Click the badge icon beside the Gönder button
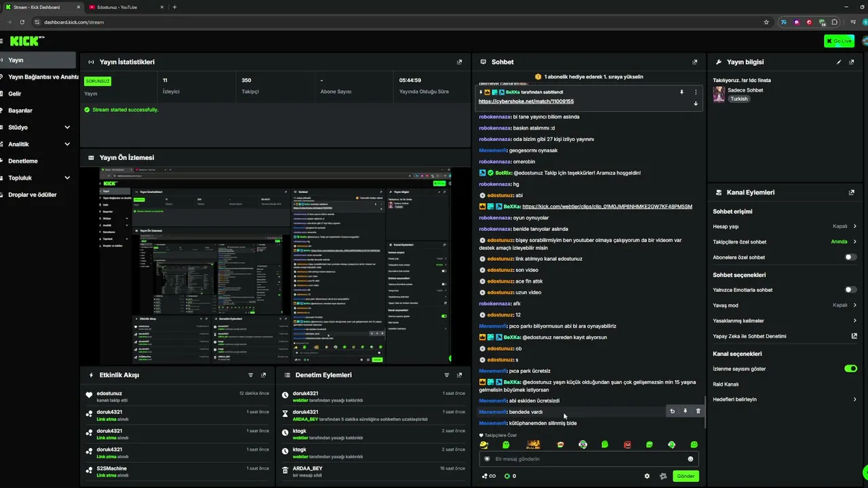Viewport: 868px width, 488px height. tap(663, 476)
